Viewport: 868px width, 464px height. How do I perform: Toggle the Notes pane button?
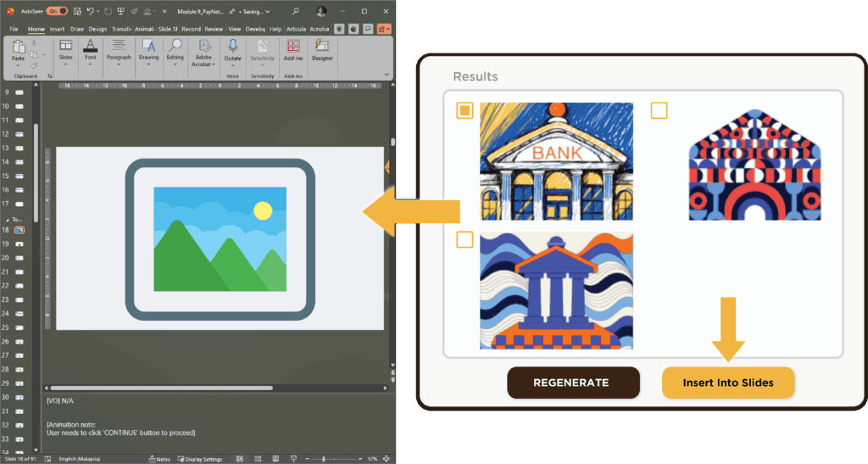click(x=159, y=459)
